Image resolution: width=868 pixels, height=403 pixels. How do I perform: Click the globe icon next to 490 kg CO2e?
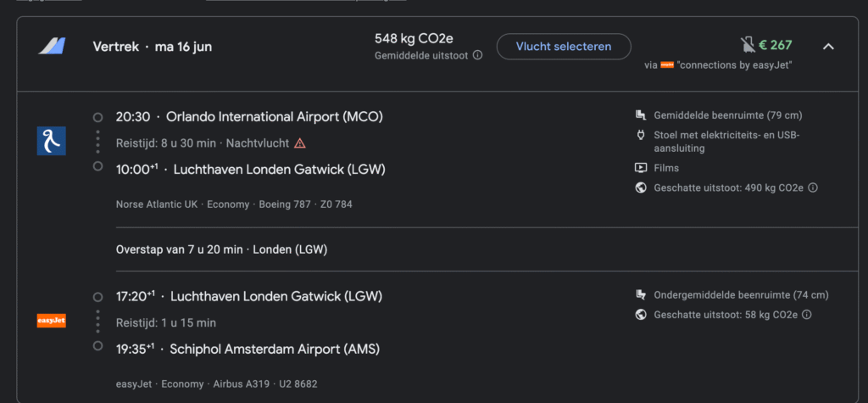(641, 188)
